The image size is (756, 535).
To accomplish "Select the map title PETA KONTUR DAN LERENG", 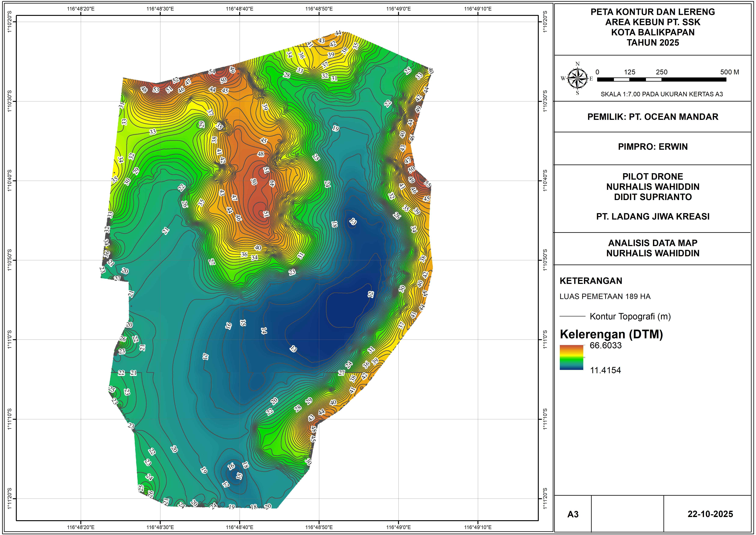I will pyautogui.click(x=653, y=12).
